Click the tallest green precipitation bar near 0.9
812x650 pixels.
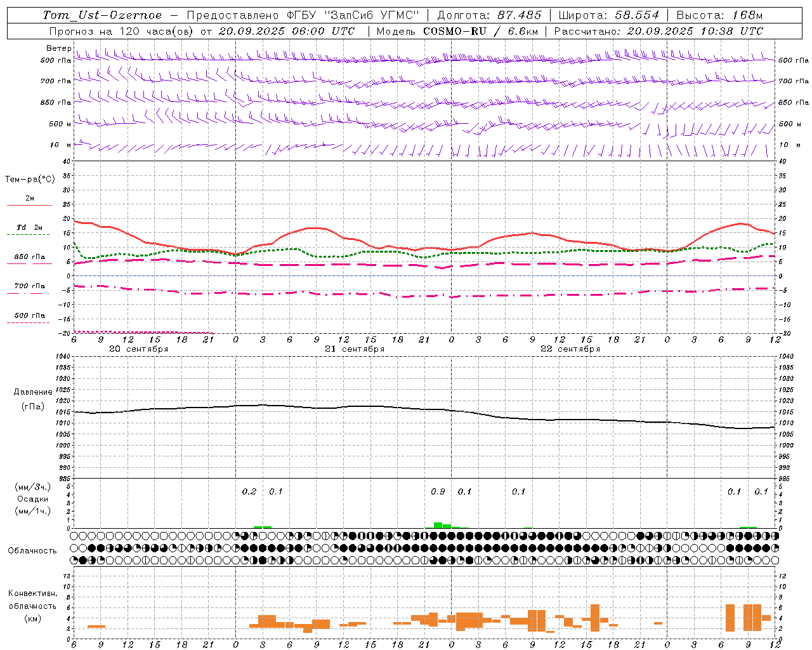point(438,525)
